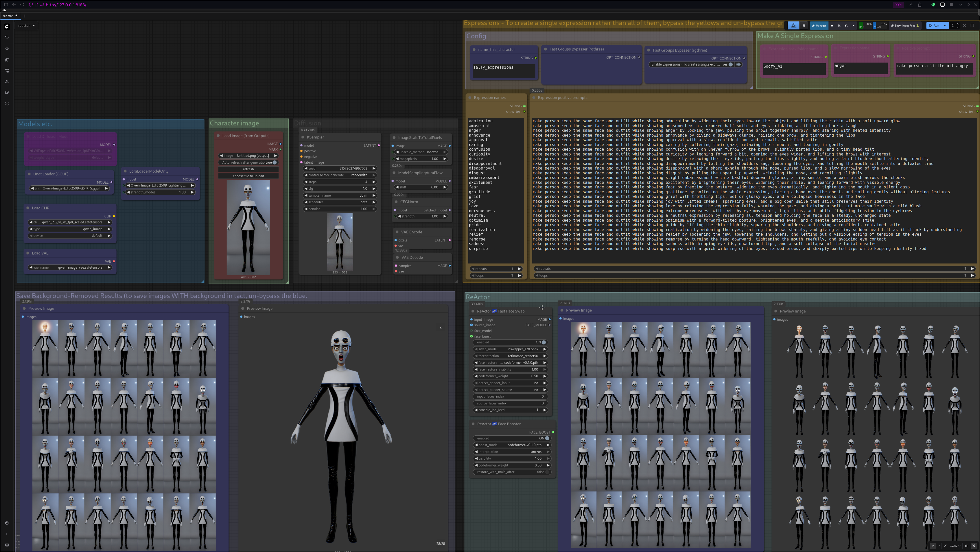
Task: Expand the Run button dropdown arrow
Action: [945, 26]
